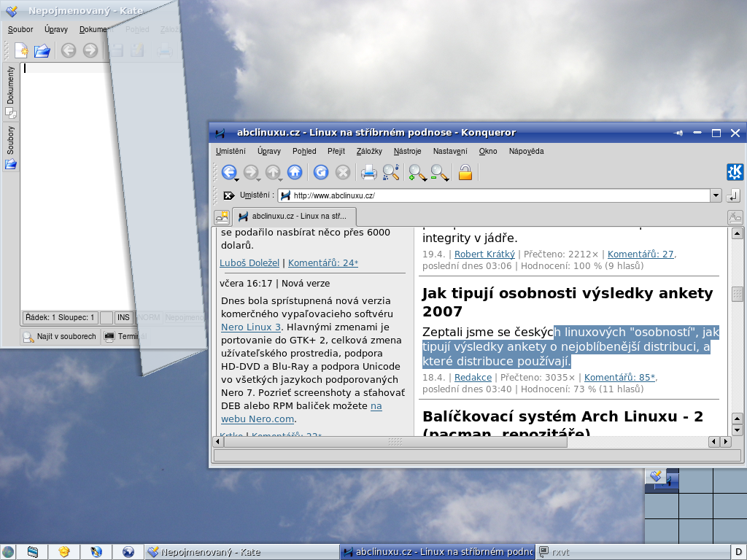Click the scroll-left arrow of the horizontal scrollbar
The width and height of the screenshot is (747, 560).
(x=217, y=441)
